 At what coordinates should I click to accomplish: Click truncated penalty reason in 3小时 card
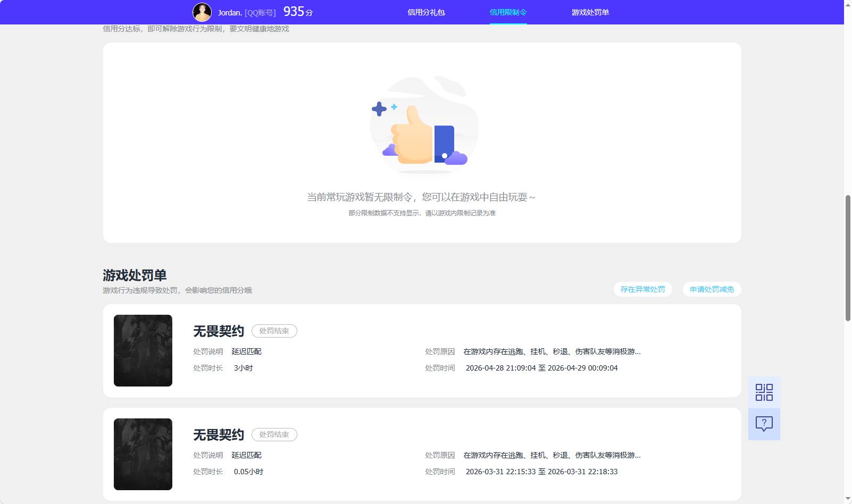click(x=552, y=351)
